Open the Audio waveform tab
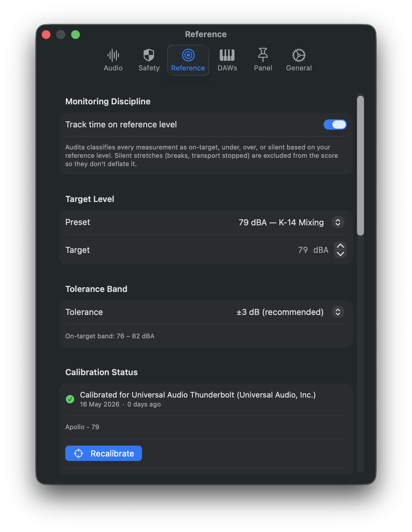412x532 pixels. [113, 60]
